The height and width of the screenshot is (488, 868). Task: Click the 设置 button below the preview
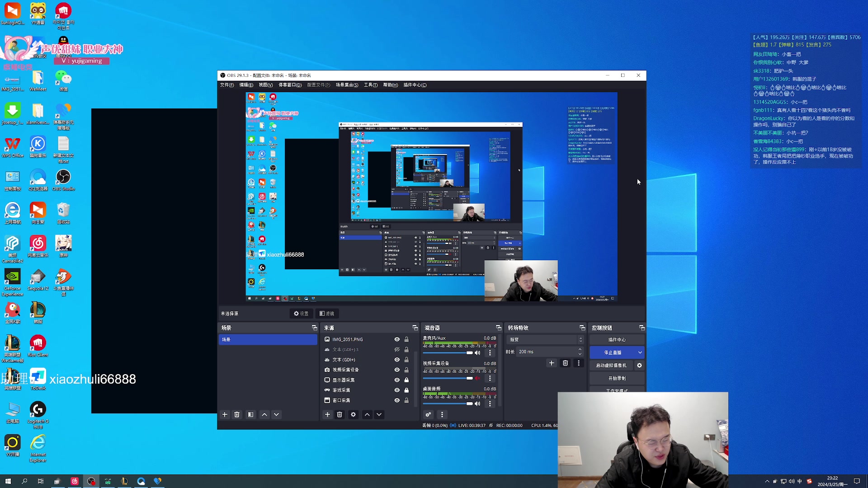point(301,314)
